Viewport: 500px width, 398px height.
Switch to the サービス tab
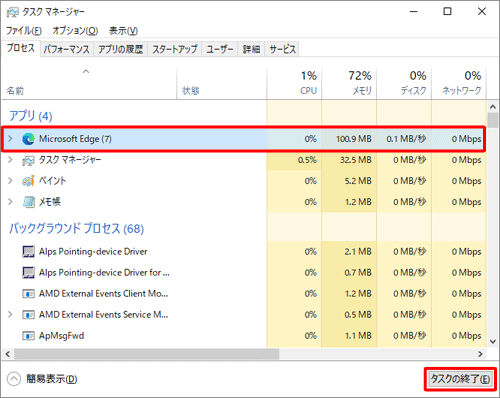pyautogui.click(x=282, y=49)
